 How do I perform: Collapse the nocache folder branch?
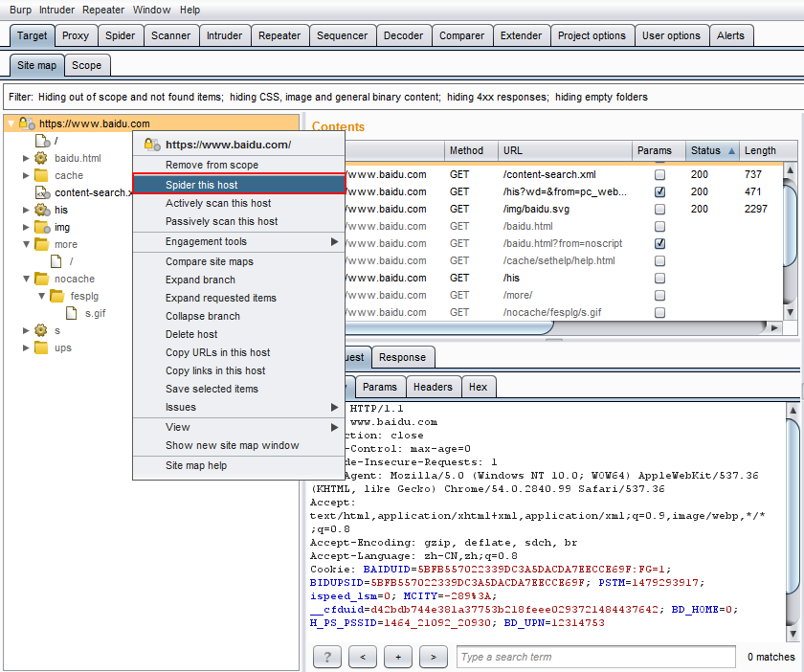point(26,279)
